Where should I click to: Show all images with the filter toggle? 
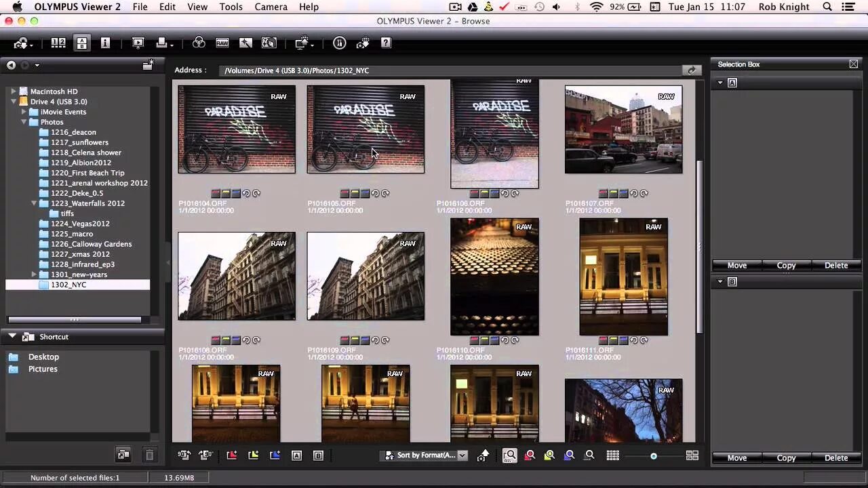click(x=509, y=455)
